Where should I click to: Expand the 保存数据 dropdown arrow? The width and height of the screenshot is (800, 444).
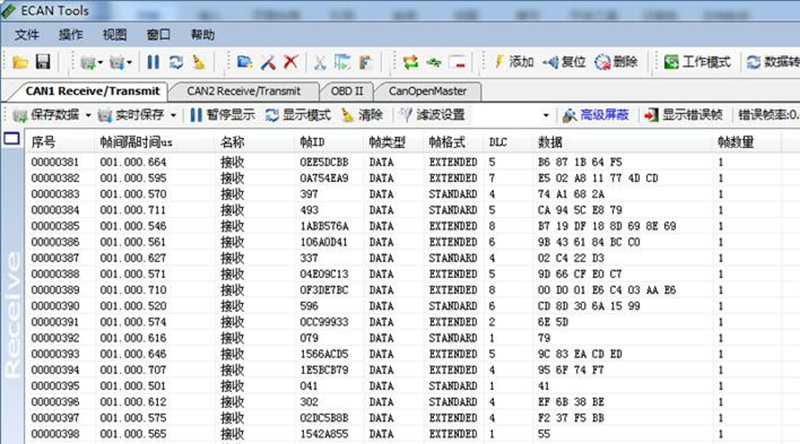pyautogui.click(x=88, y=115)
